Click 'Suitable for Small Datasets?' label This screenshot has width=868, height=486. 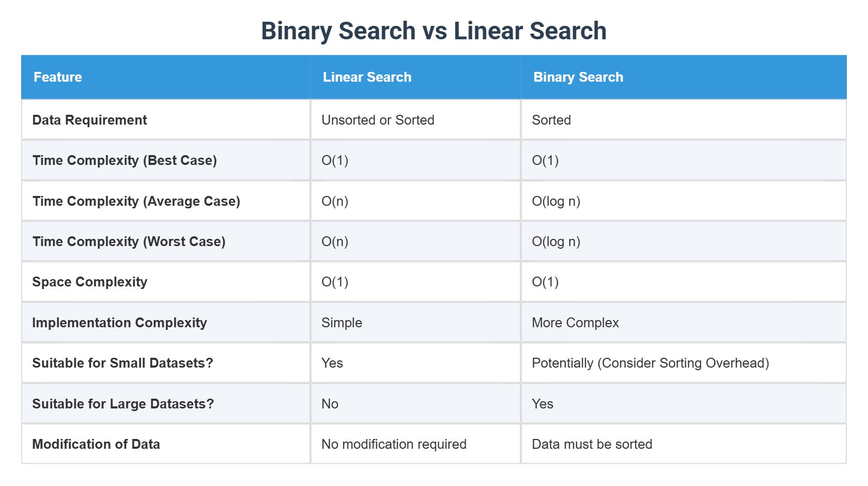(x=122, y=363)
